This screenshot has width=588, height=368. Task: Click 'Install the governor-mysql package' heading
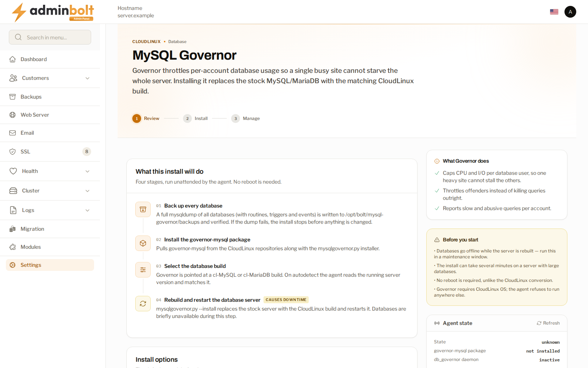click(x=207, y=240)
